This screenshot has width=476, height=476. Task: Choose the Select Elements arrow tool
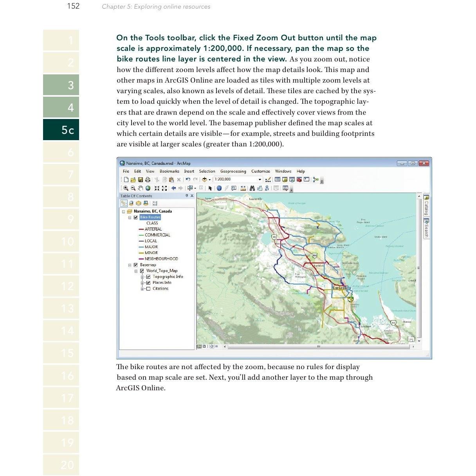coord(210,188)
